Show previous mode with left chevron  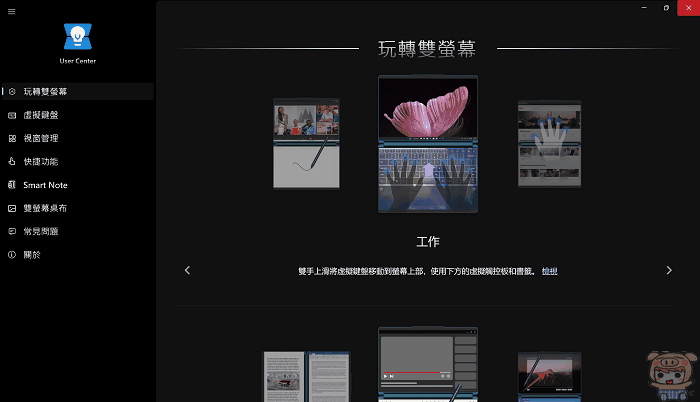187,270
